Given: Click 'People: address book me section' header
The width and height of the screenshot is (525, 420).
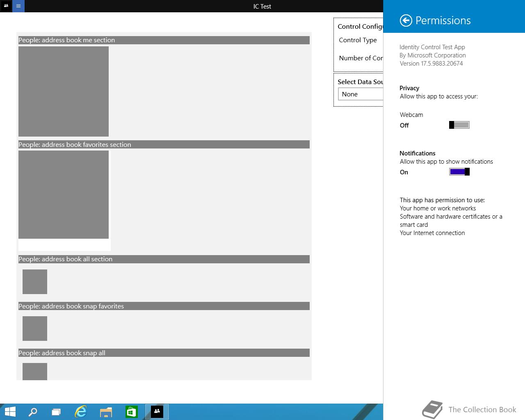Looking at the screenshot, I should pyautogui.click(x=164, y=40).
